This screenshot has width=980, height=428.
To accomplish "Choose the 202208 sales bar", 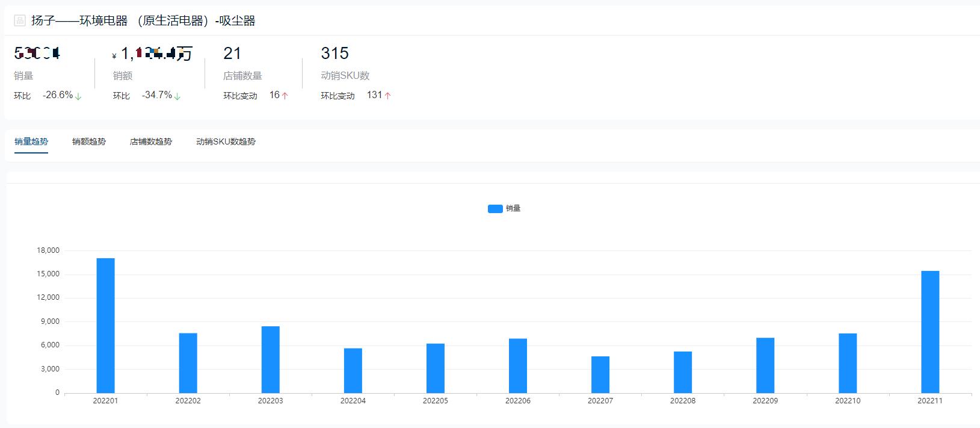I will pyautogui.click(x=683, y=372).
